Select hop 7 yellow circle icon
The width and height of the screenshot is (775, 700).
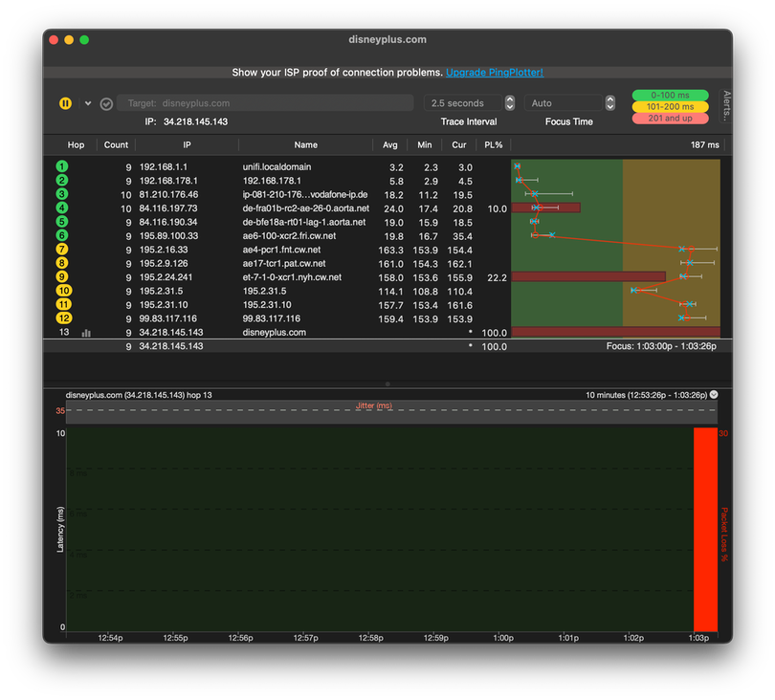pyautogui.click(x=62, y=250)
